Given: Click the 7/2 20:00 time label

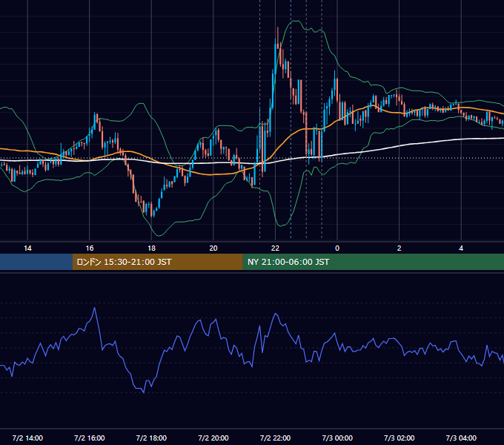Looking at the screenshot, I should tap(213, 438).
